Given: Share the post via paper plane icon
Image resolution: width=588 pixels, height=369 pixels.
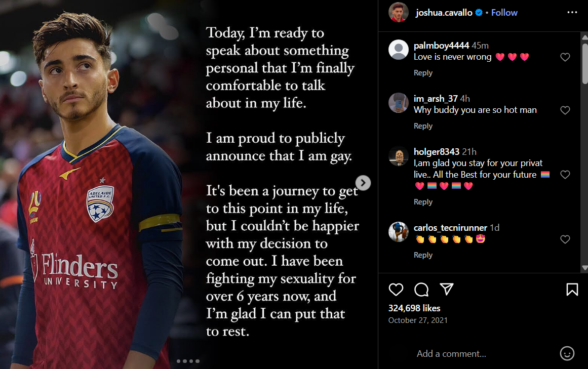Looking at the screenshot, I should point(447,289).
